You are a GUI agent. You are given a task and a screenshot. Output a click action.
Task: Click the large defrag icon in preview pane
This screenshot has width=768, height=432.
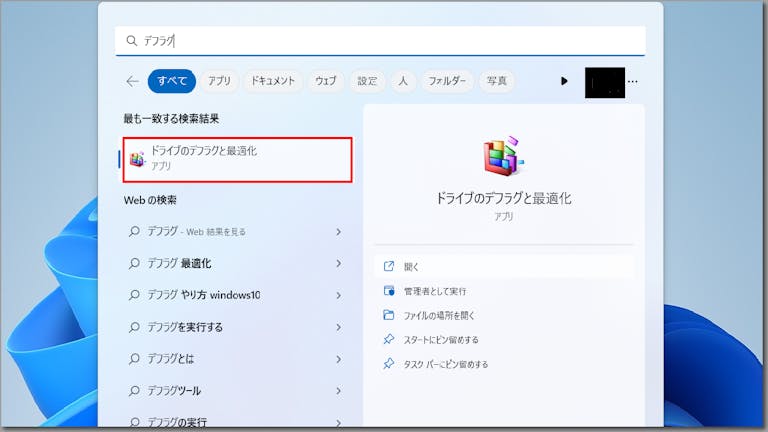pos(504,156)
